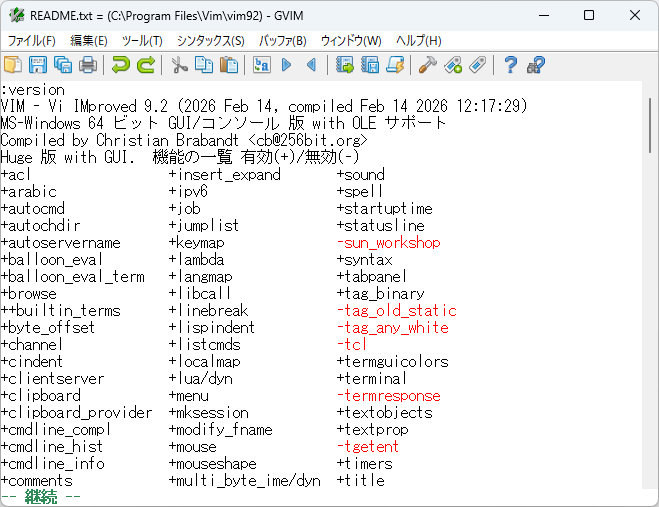Click the red -sun_workshop entry

(389, 243)
